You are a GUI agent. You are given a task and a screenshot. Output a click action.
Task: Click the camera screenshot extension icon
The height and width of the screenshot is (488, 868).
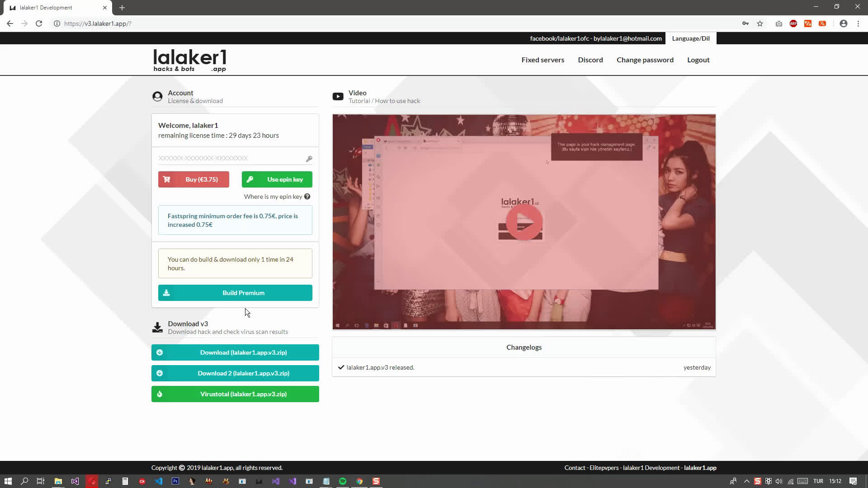(778, 23)
